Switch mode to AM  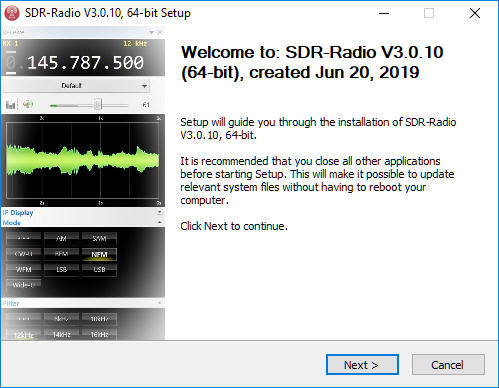click(62, 238)
